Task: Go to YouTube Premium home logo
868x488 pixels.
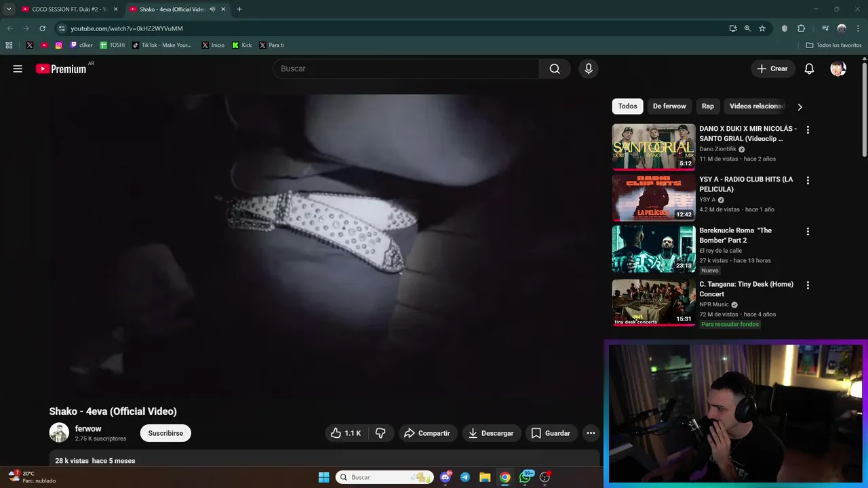Action: point(61,68)
